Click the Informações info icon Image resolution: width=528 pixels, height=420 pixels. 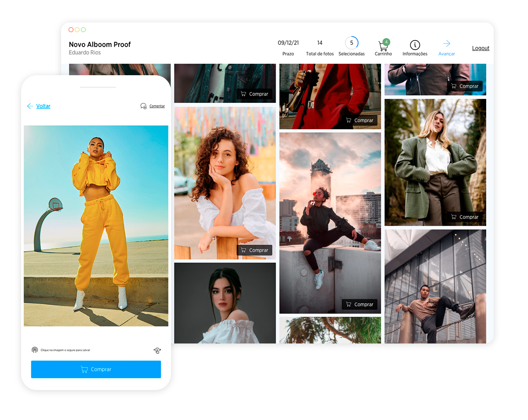point(415,45)
